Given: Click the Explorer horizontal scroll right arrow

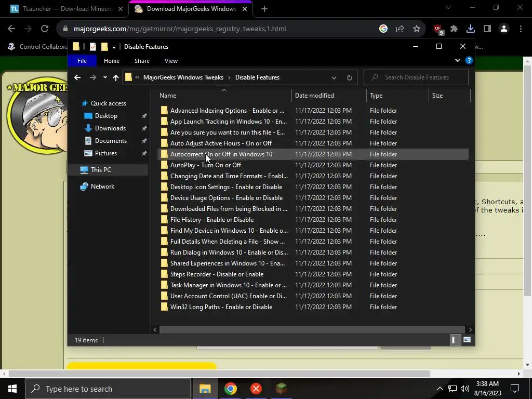Looking at the screenshot, I should coord(470,329).
